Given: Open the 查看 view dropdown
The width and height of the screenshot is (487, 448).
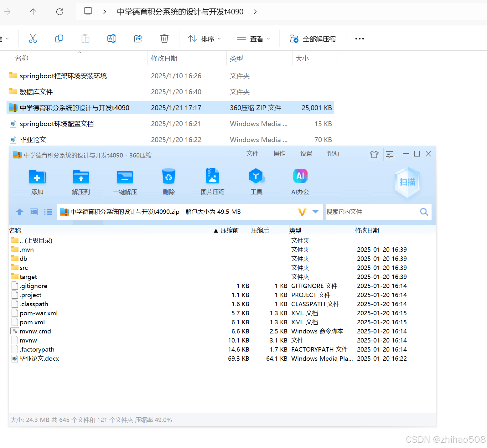Looking at the screenshot, I should tap(254, 39).
